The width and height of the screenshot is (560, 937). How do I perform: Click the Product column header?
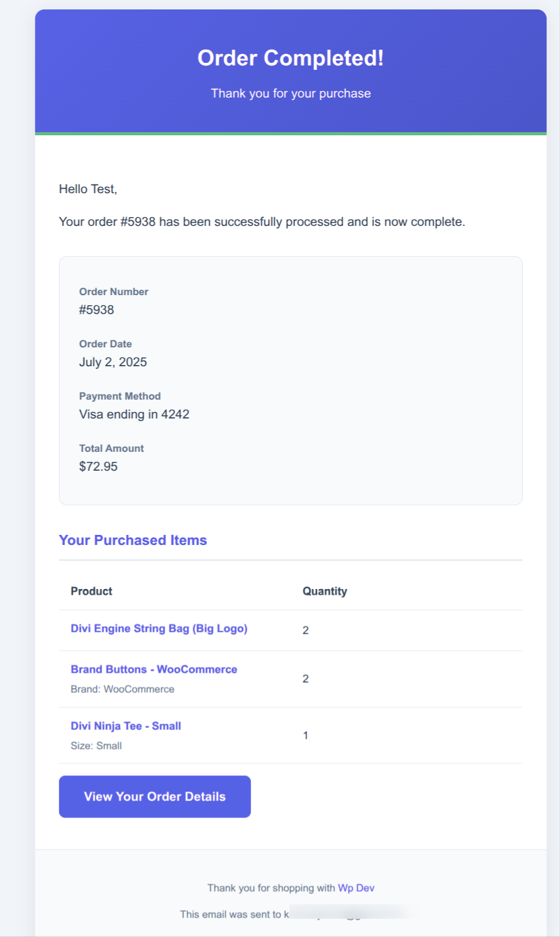pyautogui.click(x=91, y=592)
